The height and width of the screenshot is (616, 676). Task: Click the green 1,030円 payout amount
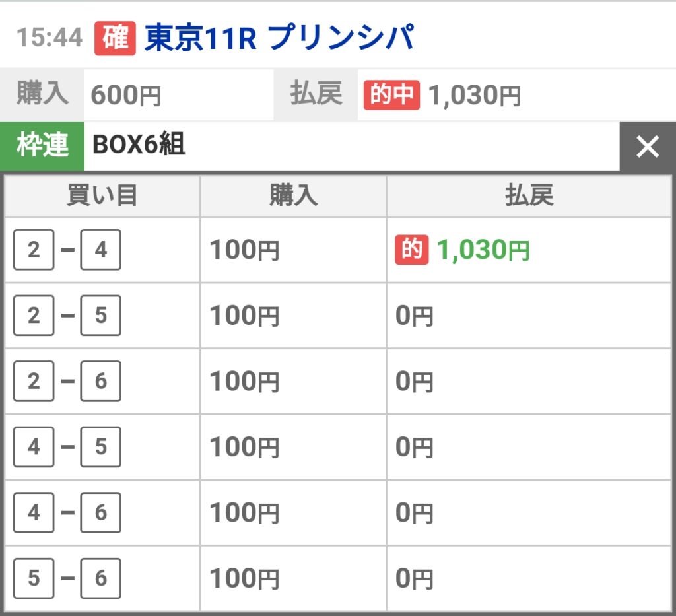[483, 250]
